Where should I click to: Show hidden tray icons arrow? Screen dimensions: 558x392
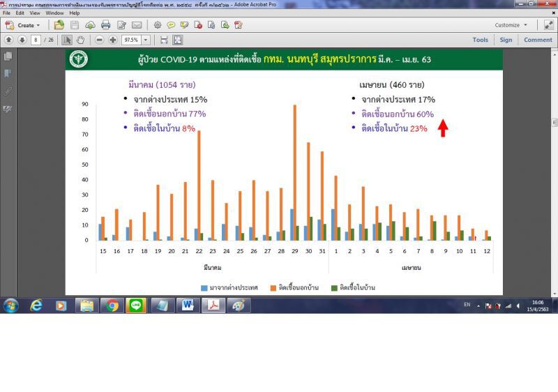(x=478, y=306)
